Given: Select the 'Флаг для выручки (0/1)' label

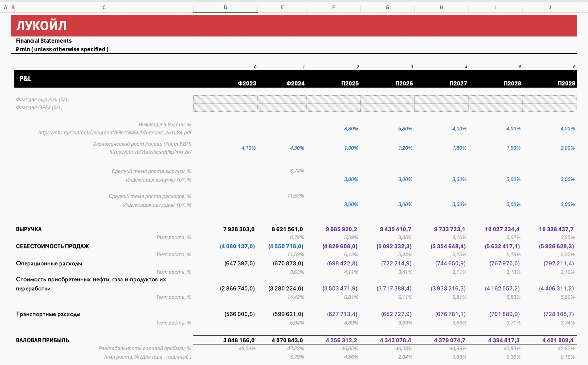Looking at the screenshot, I should [42, 100].
